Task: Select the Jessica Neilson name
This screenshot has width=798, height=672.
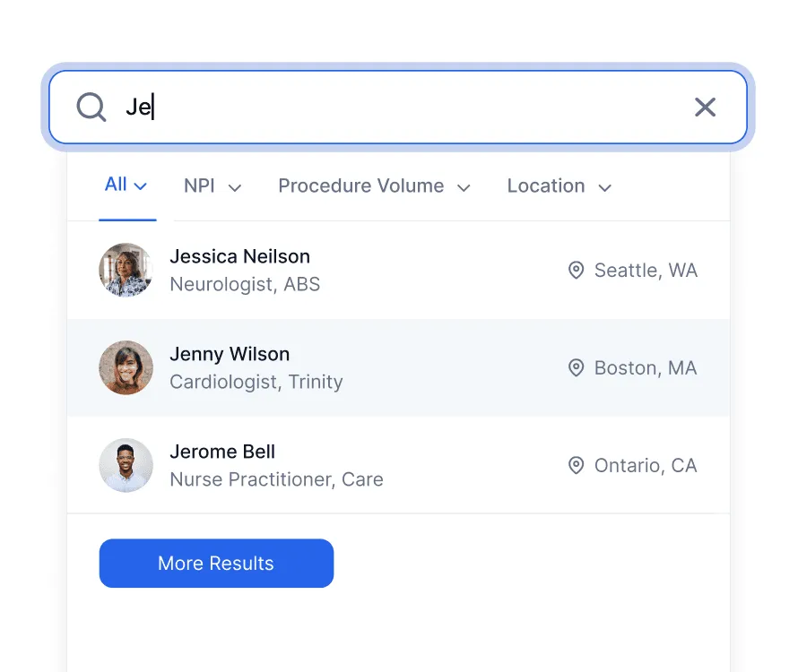Action: click(239, 256)
